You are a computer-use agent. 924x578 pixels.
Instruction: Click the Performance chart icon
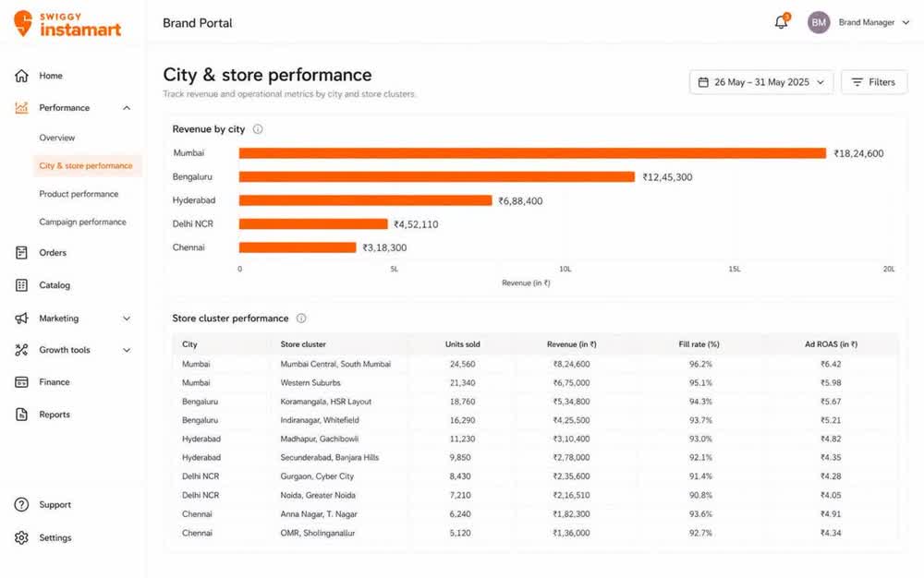[22, 108]
